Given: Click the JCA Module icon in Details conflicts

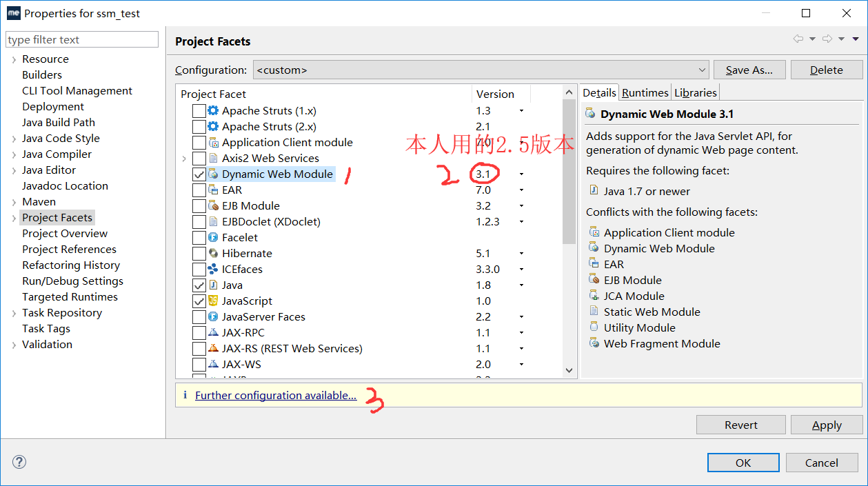Looking at the screenshot, I should pyautogui.click(x=594, y=296).
